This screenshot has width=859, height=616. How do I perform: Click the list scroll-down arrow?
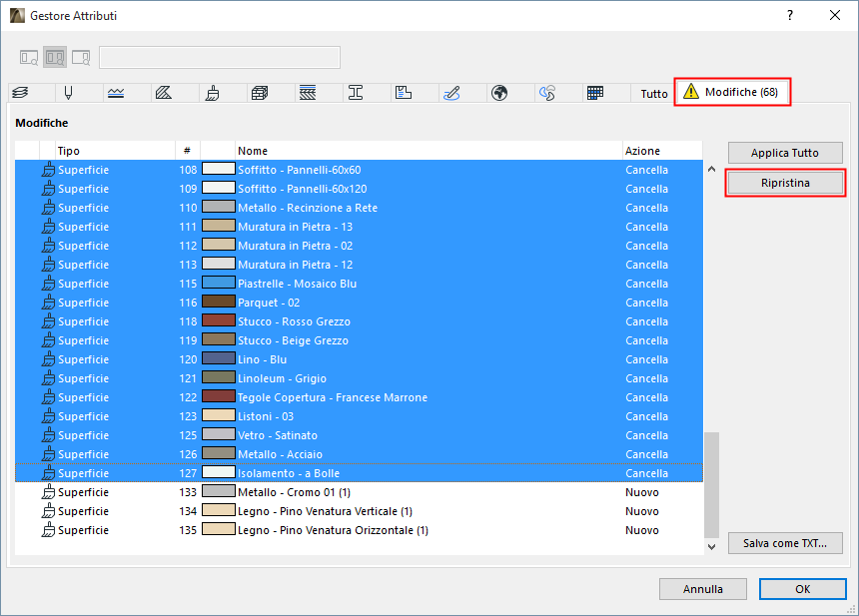[711, 546]
